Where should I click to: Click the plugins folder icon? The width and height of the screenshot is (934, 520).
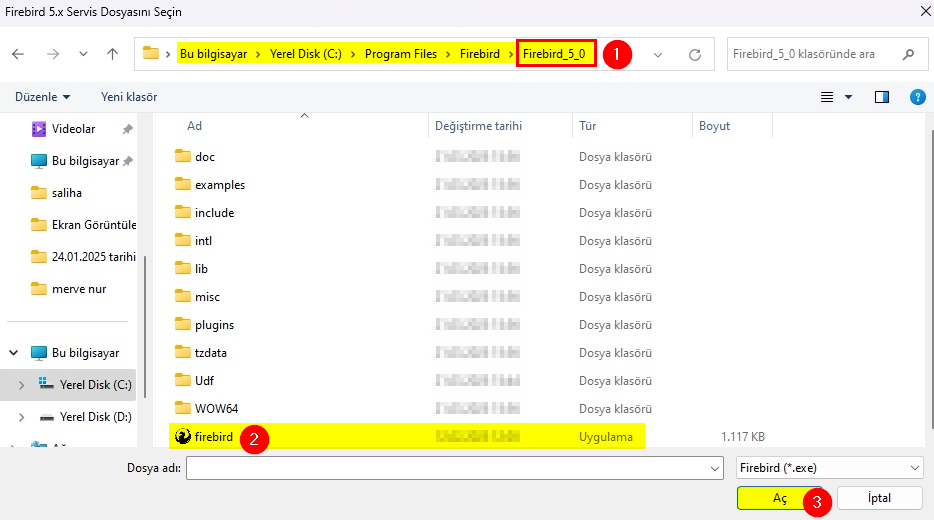(183, 324)
